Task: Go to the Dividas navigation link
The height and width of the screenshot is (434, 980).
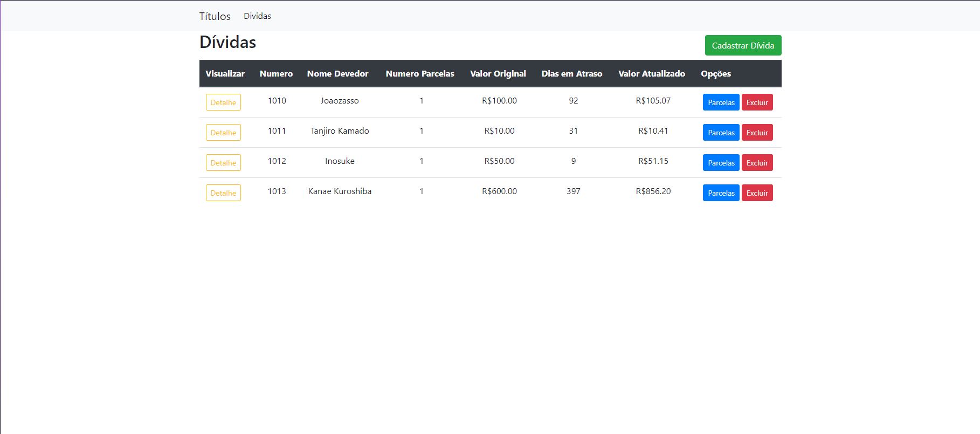Action: click(x=257, y=16)
